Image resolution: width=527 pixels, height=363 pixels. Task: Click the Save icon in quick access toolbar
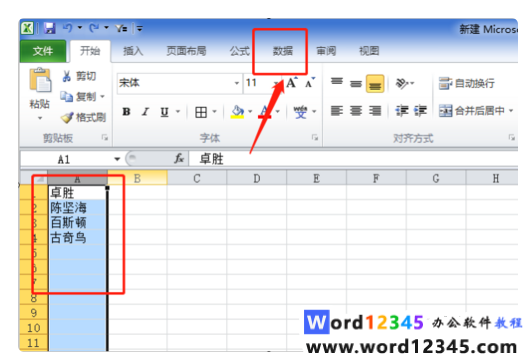click(x=49, y=28)
